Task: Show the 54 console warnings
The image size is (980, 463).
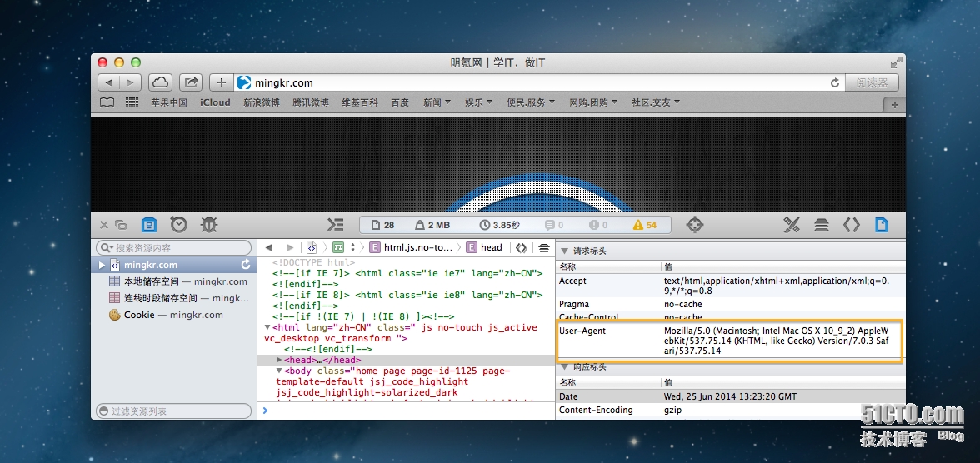Action: tap(644, 225)
